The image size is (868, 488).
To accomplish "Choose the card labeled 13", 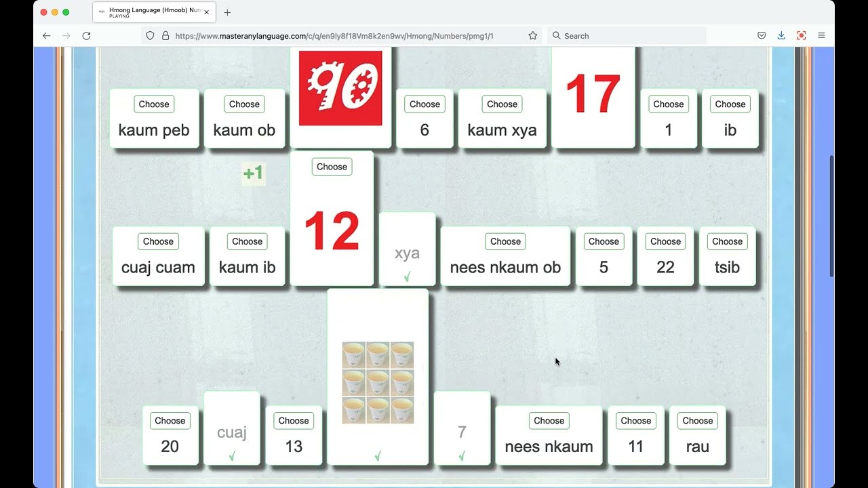I will pyautogui.click(x=294, y=421).
